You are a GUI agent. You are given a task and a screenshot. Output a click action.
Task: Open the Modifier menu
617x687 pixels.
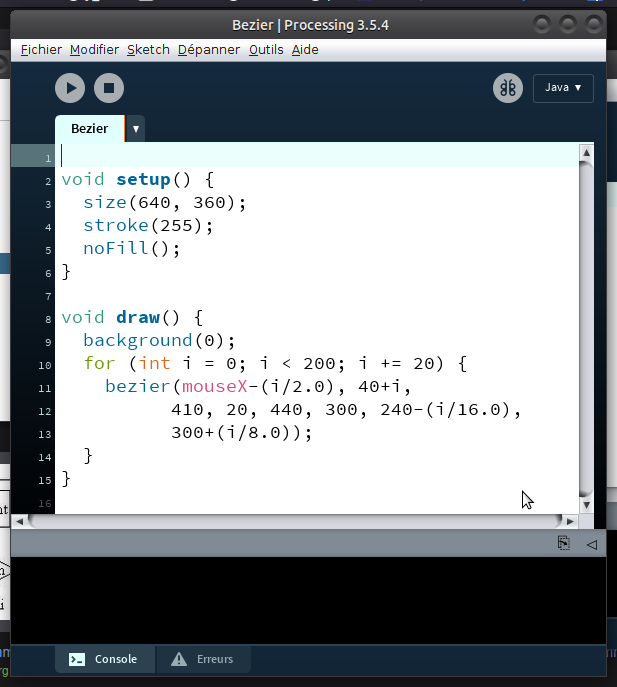point(94,49)
